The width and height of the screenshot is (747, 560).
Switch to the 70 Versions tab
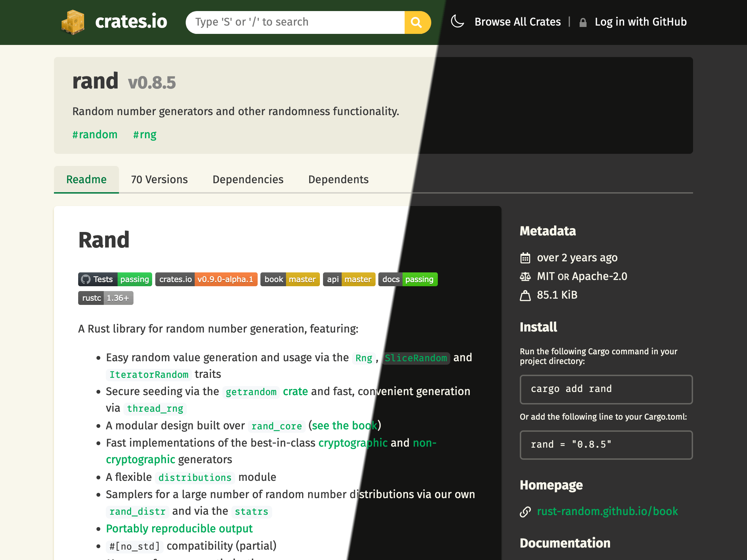tap(159, 179)
